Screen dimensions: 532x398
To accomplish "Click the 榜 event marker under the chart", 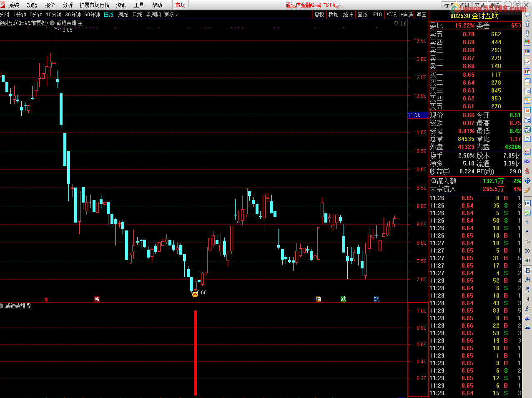I will (319, 299).
